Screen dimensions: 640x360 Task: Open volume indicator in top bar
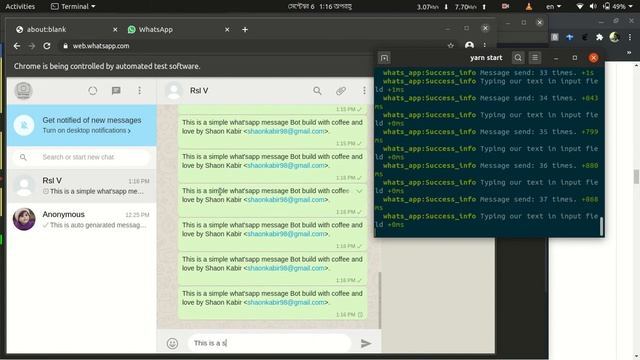coord(593,7)
